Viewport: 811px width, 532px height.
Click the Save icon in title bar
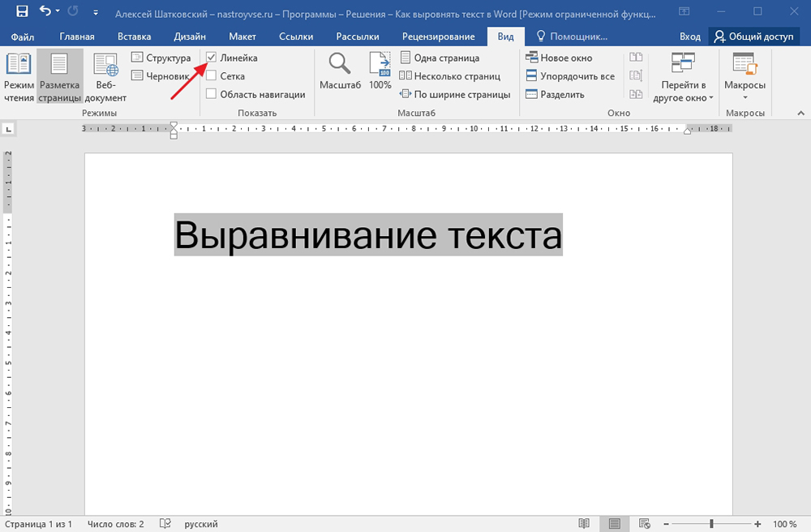(22, 13)
